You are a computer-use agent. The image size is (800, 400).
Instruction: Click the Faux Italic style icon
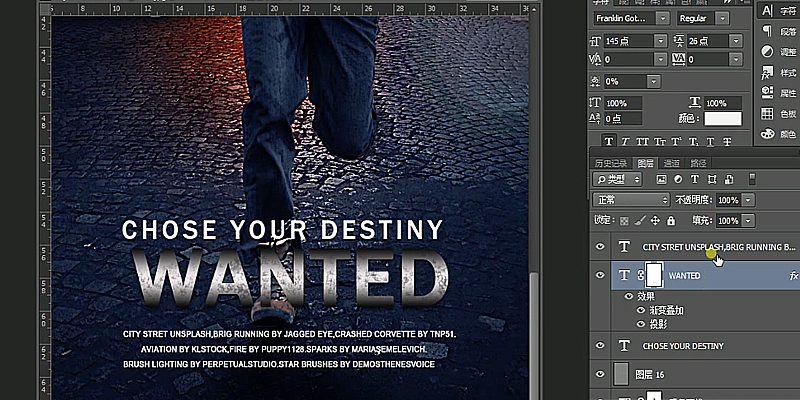coord(626,141)
